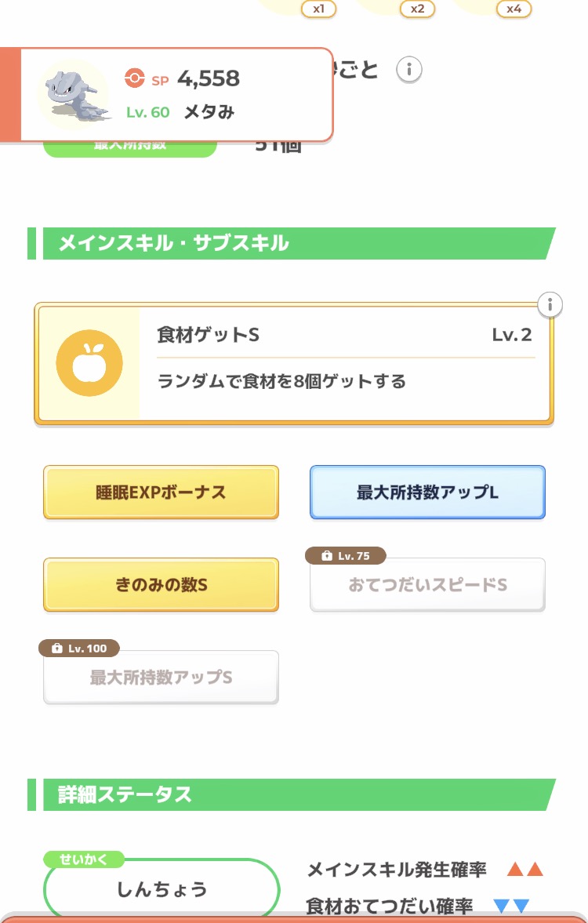Tap locked おてつだいスピードS sub skill

(x=427, y=585)
